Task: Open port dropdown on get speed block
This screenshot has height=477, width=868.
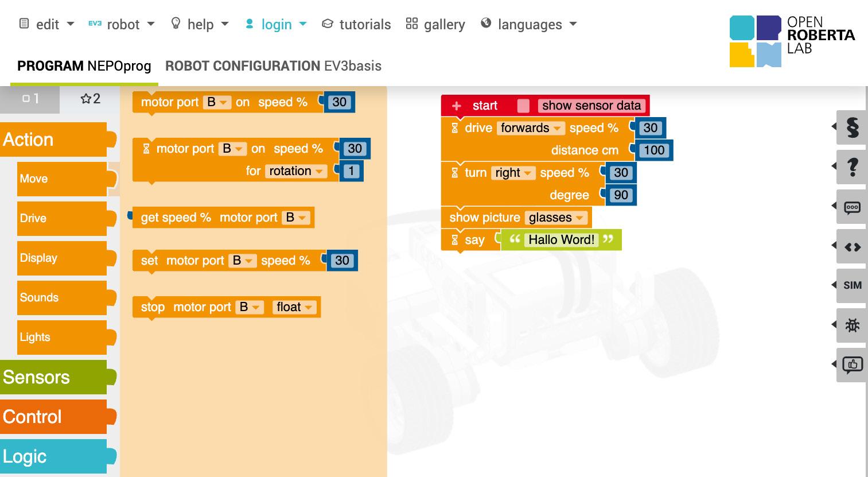Action: point(296,218)
